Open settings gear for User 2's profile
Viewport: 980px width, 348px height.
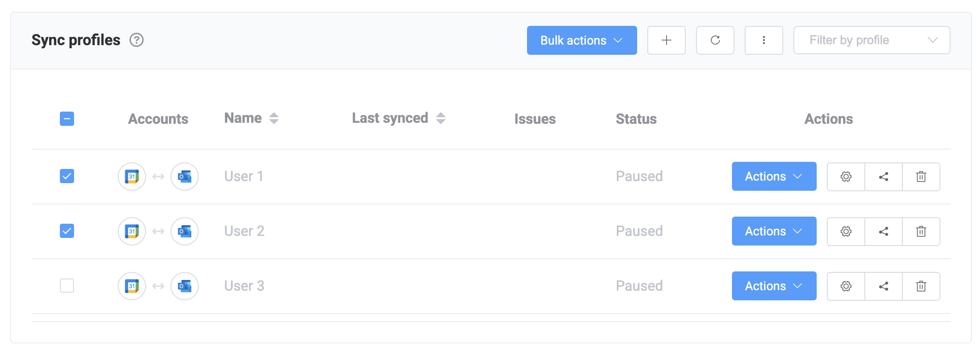[x=846, y=231]
